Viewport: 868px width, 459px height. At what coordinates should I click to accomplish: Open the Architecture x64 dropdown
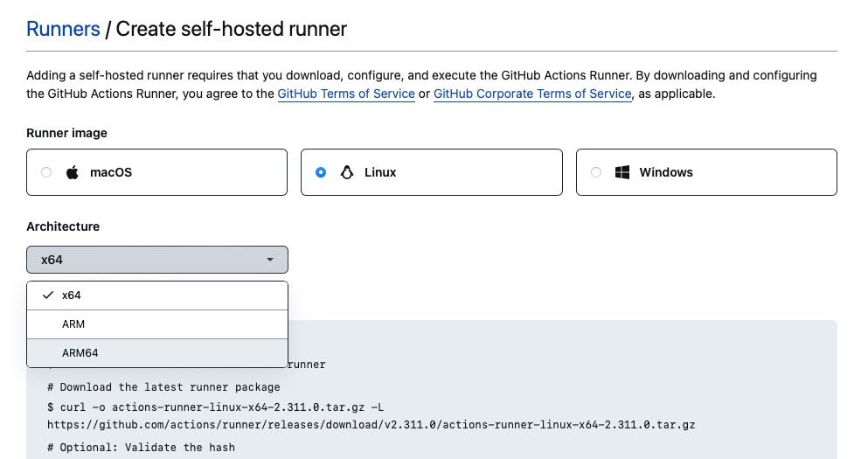pos(157,260)
